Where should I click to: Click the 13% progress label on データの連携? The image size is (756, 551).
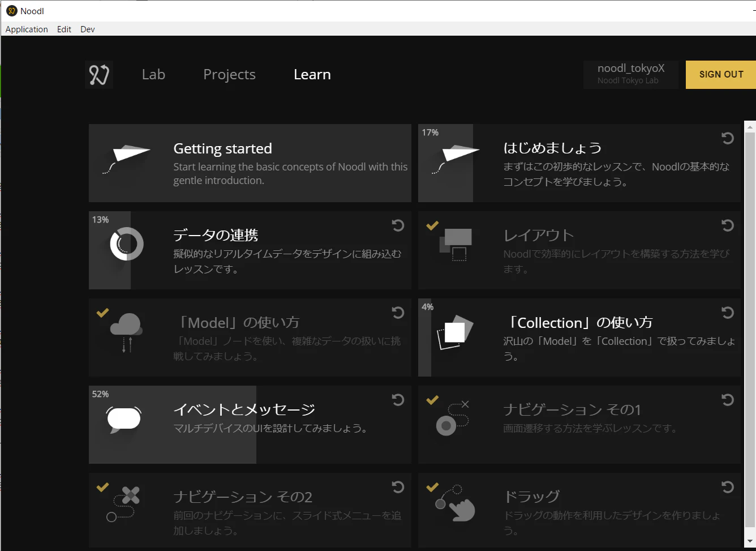tap(100, 220)
